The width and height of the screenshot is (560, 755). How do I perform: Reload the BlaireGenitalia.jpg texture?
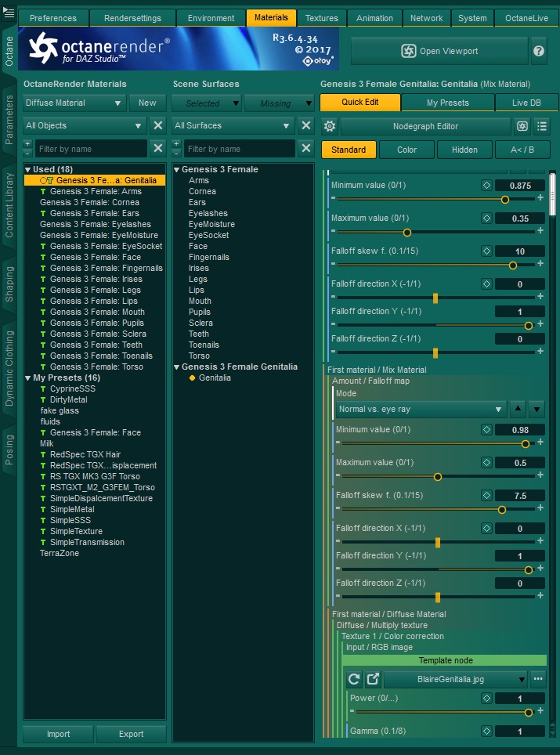354,679
